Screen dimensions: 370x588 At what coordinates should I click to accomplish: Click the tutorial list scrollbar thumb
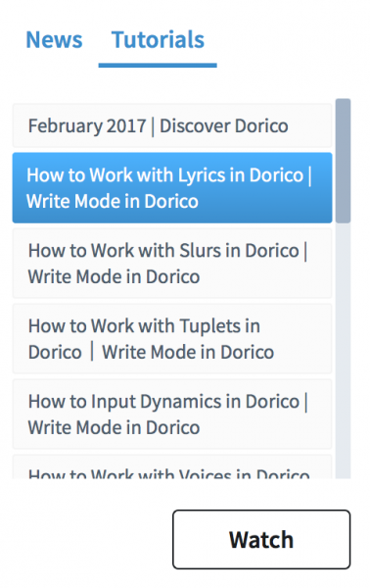(343, 161)
